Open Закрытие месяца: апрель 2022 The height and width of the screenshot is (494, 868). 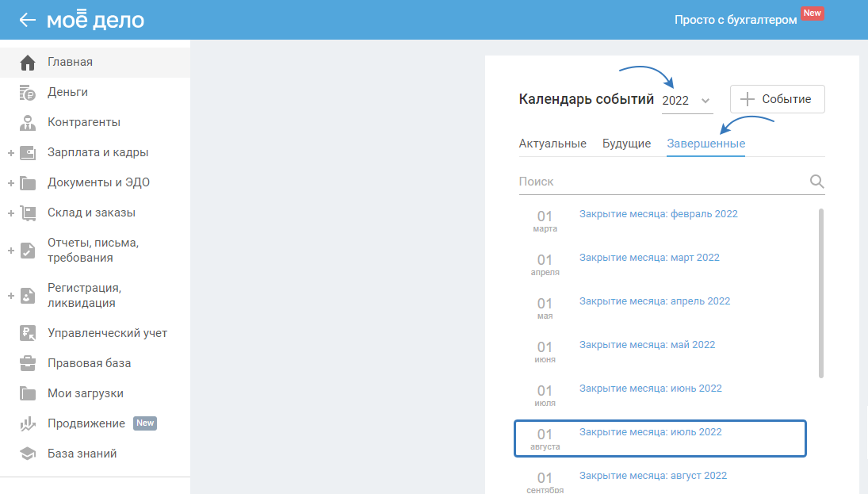click(x=654, y=301)
